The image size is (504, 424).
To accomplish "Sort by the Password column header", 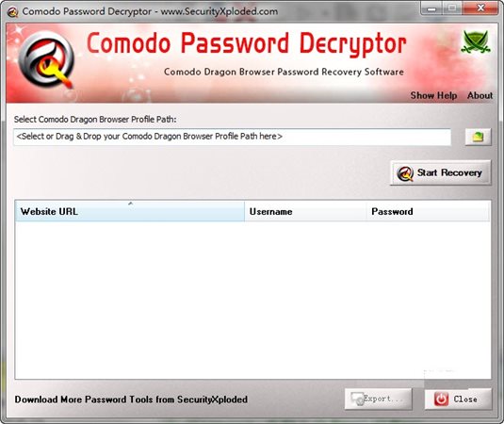I will click(x=428, y=211).
